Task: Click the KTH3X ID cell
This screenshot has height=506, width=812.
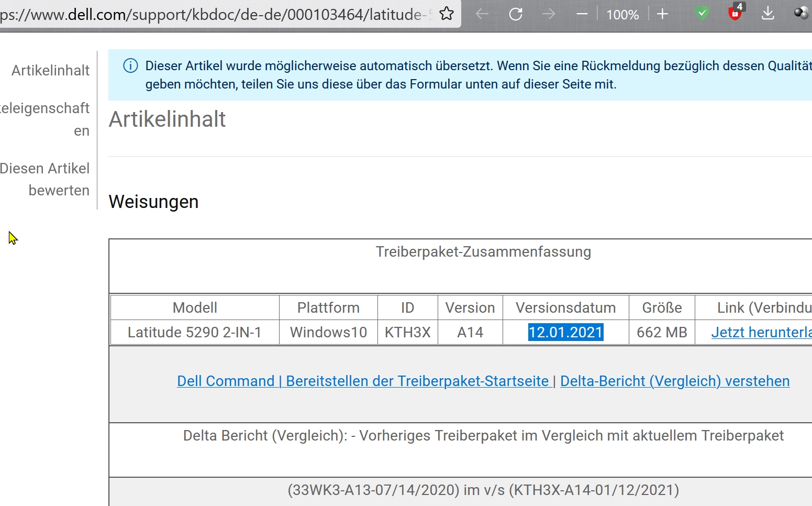Action: tap(407, 332)
